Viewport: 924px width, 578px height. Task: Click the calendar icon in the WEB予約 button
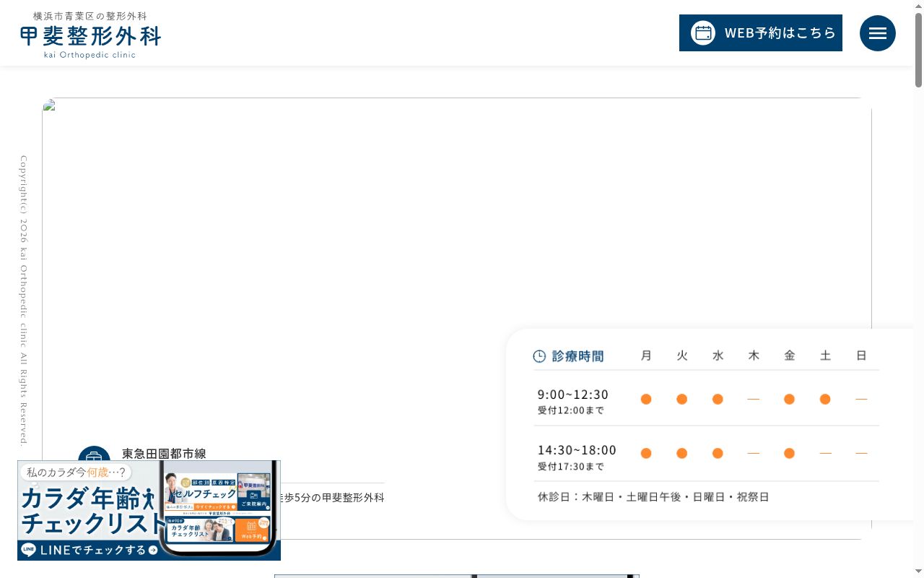click(x=703, y=33)
